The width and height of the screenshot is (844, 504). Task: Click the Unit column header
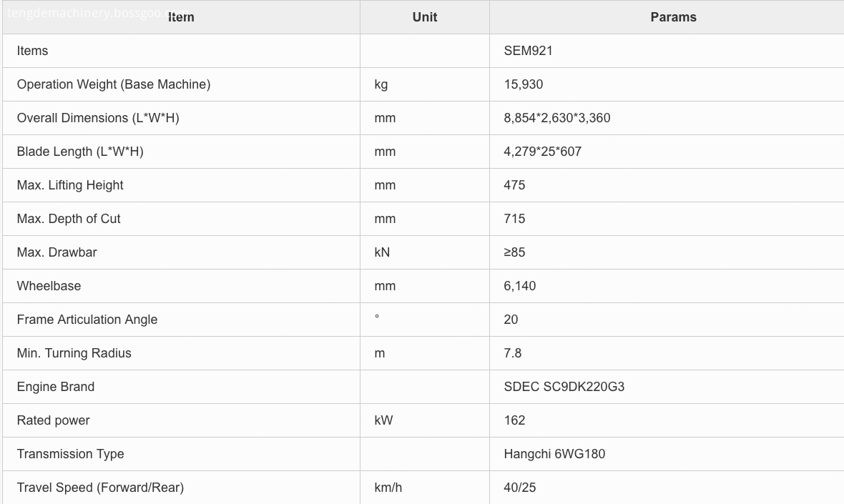pyautogui.click(x=424, y=17)
